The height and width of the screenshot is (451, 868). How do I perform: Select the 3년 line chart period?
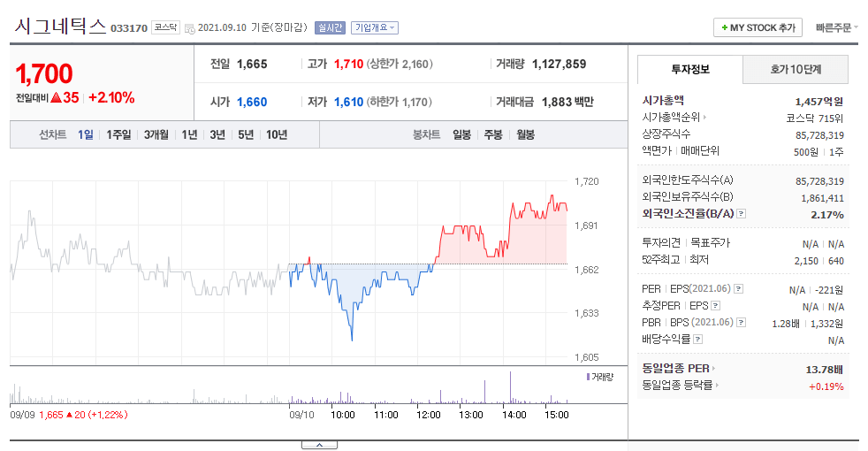click(217, 134)
